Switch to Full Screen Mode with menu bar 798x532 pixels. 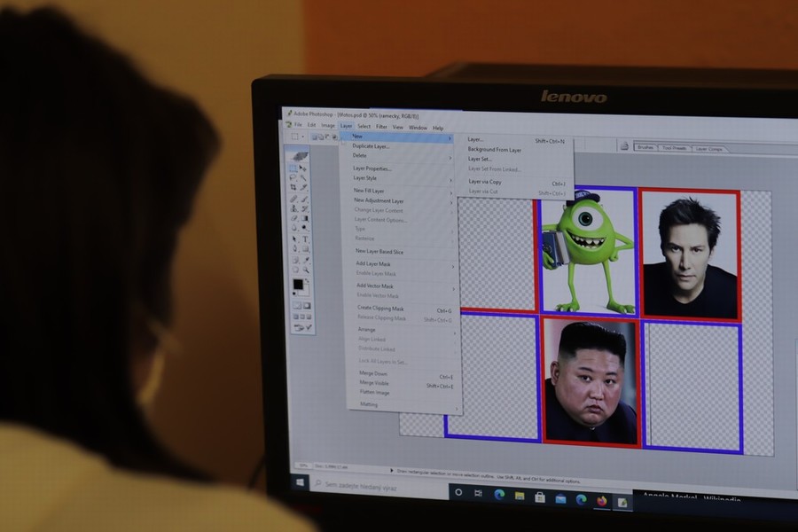pos(302,317)
